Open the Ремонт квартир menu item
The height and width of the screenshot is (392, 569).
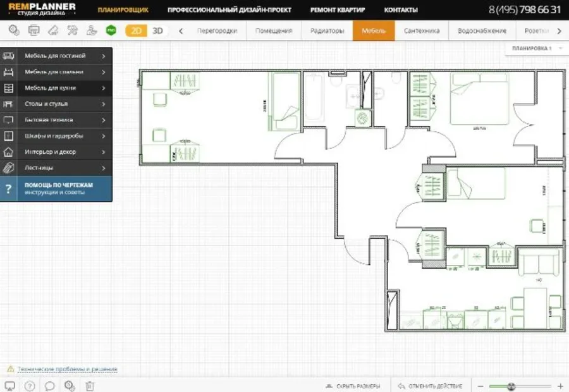pos(341,10)
